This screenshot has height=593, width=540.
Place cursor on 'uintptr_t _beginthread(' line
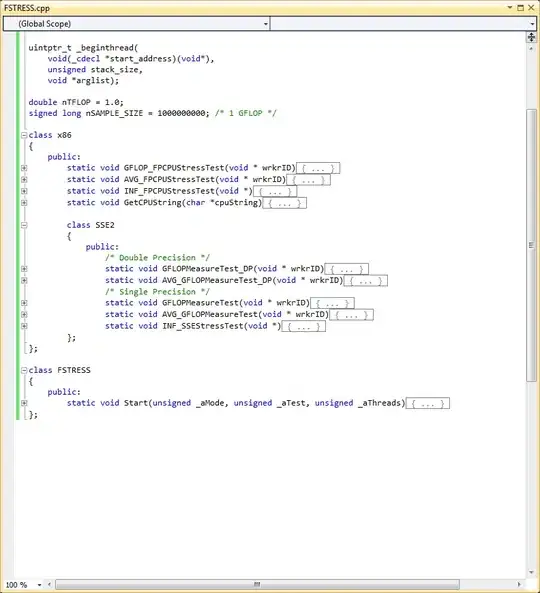(x=83, y=48)
